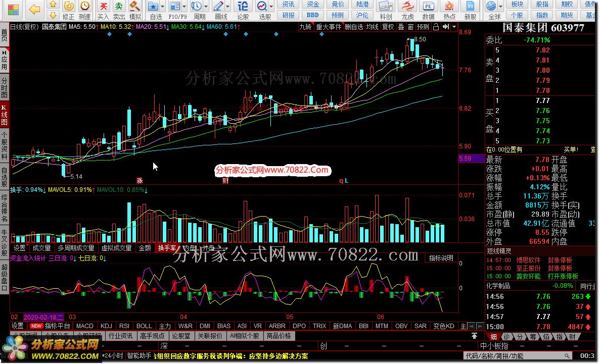600x364 pixels.
Task: Open the 全球 globe icon
Action: [491, 6]
